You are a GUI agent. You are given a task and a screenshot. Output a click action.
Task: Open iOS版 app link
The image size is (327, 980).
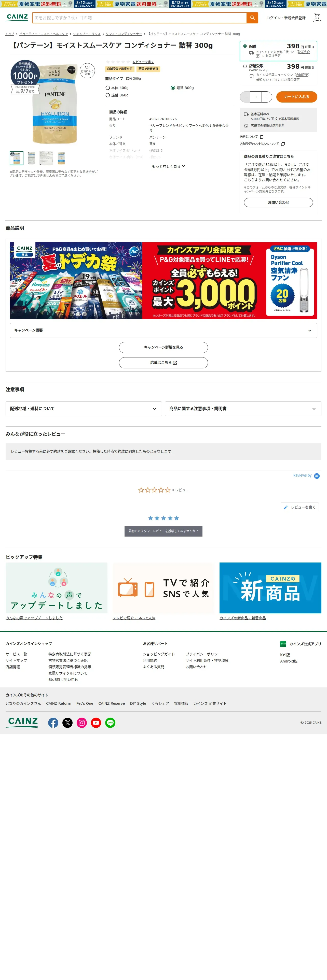pyautogui.click(x=285, y=655)
